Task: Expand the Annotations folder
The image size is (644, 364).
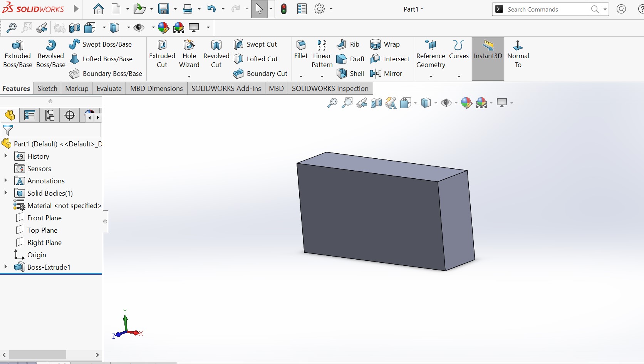Action: pos(5,181)
